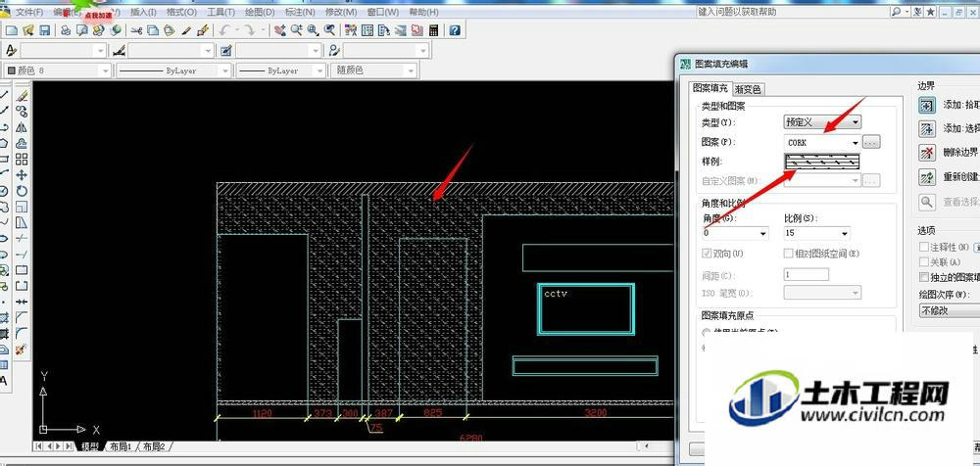Open the first ByLayer linetype dropdown

pyautogui.click(x=173, y=70)
